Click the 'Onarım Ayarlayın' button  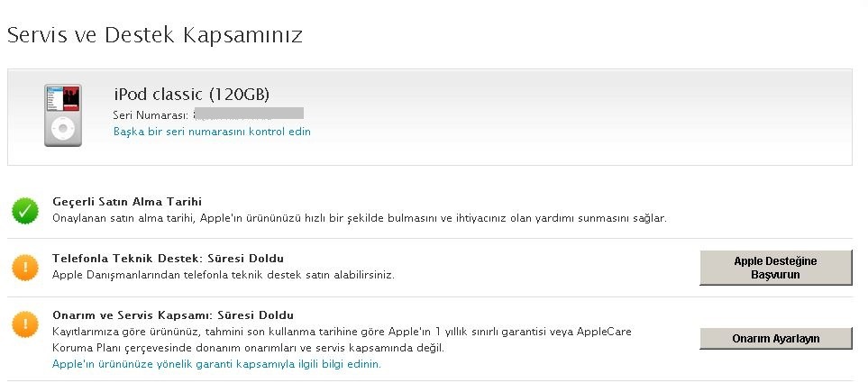tap(775, 339)
